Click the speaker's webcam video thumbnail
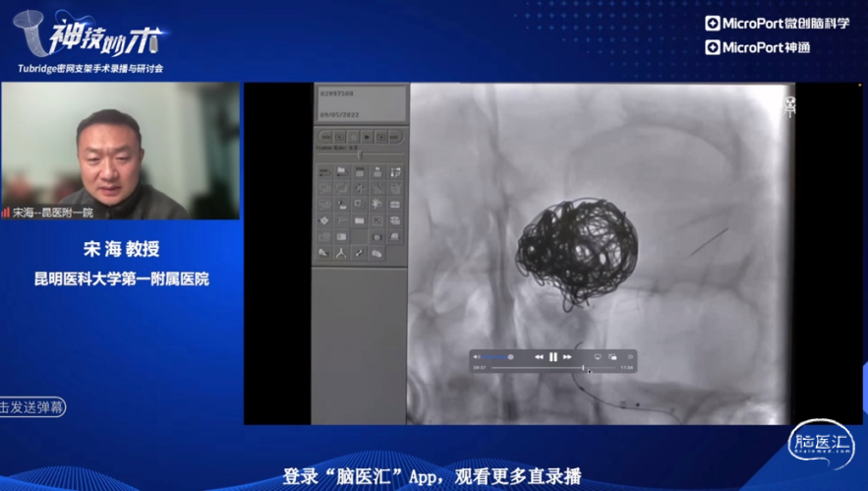The height and width of the screenshot is (491, 868). click(120, 151)
